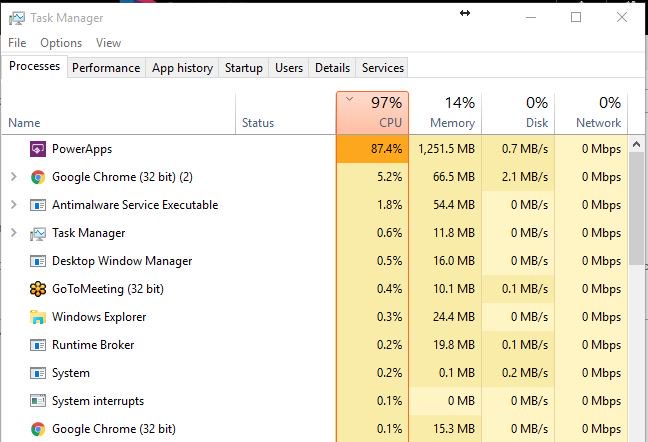Switch to the App history tab
Screen dimensions: 648x442
click(182, 68)
